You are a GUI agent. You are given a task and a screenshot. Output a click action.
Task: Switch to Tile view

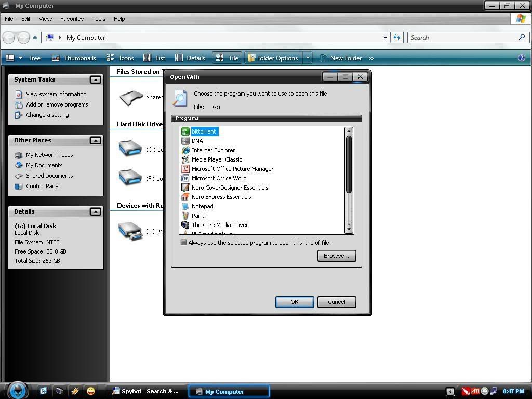227,58
